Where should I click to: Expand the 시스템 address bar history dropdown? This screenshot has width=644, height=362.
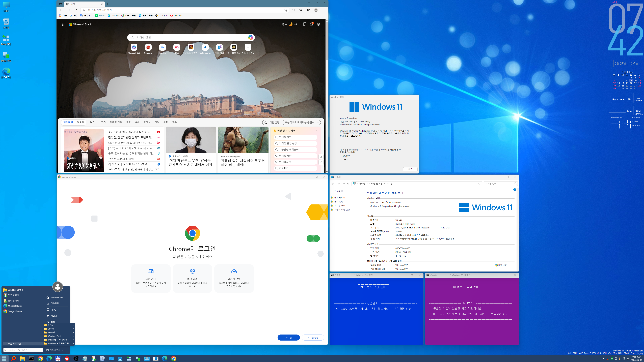pyautogui.click(x=474, y=184)
